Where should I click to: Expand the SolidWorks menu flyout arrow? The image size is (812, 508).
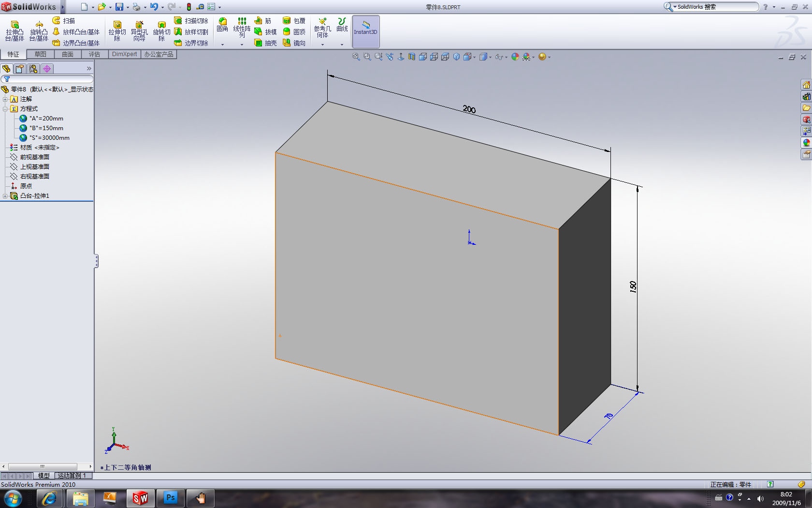[x=63, y=7]
